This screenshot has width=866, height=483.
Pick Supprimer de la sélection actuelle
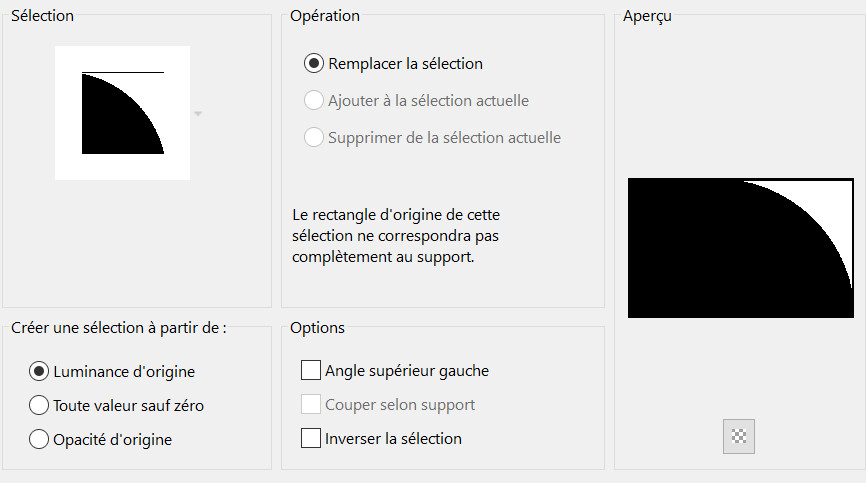pos(314,138)
